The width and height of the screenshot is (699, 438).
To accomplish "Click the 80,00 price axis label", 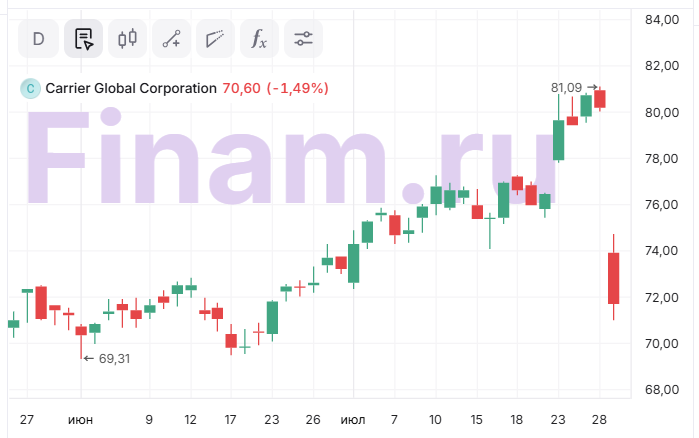I will coord(661,112).
